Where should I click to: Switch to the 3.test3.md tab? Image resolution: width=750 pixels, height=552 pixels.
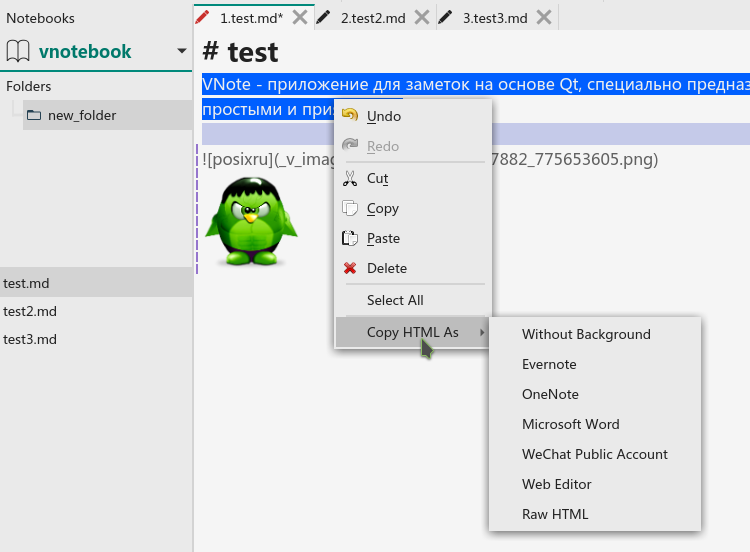495,18
